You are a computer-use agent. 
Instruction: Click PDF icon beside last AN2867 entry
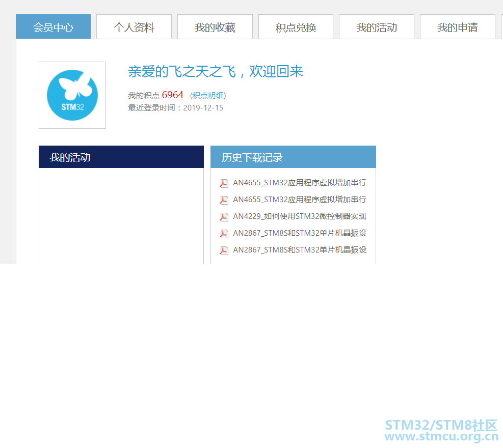(x=224, y=250)
